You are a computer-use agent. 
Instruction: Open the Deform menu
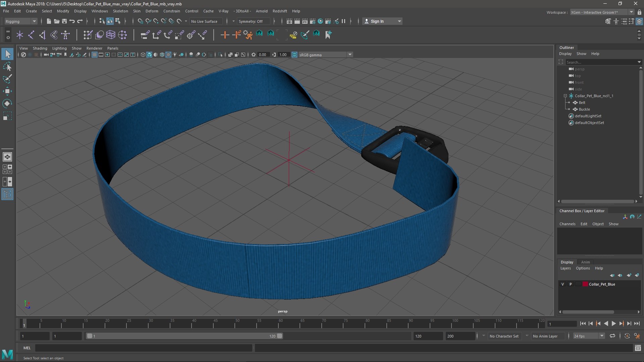pyautogui.click(x=152, y=11)
